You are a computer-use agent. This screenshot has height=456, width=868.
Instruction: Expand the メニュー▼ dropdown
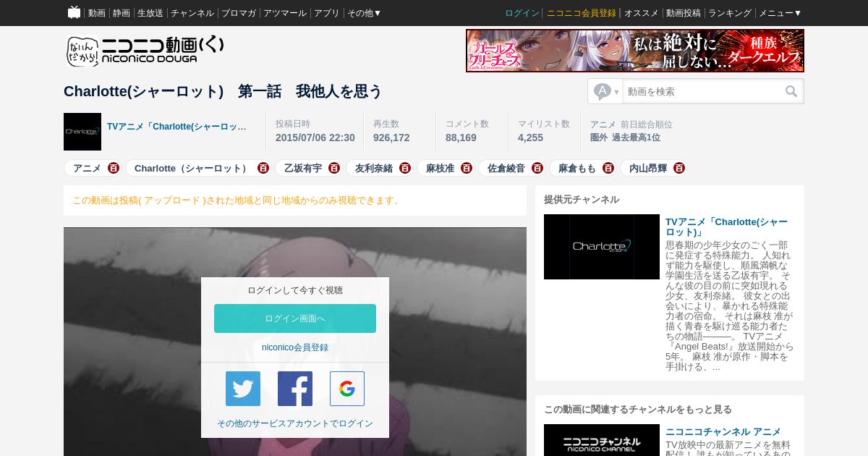tap(780, 13)
